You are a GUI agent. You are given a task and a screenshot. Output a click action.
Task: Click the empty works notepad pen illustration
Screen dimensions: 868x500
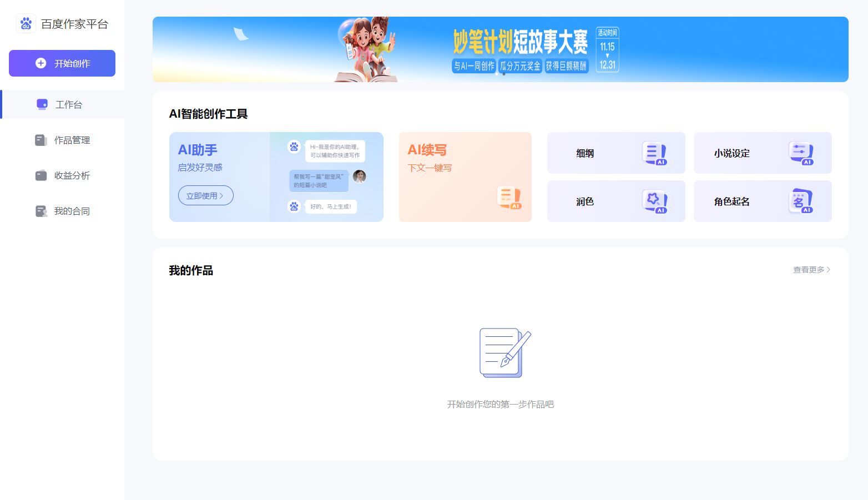pyautogui.click(x=505, y=353)
